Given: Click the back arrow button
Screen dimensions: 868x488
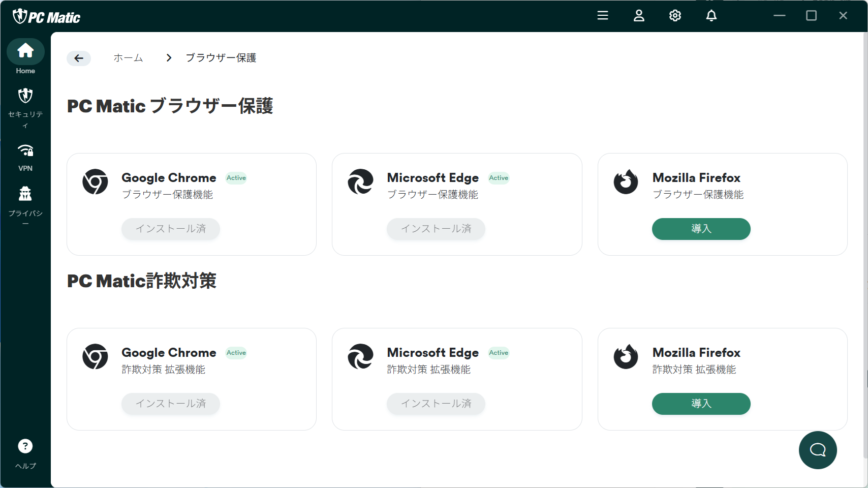Looking at the screenshot, I should click(x=79, y=58).
